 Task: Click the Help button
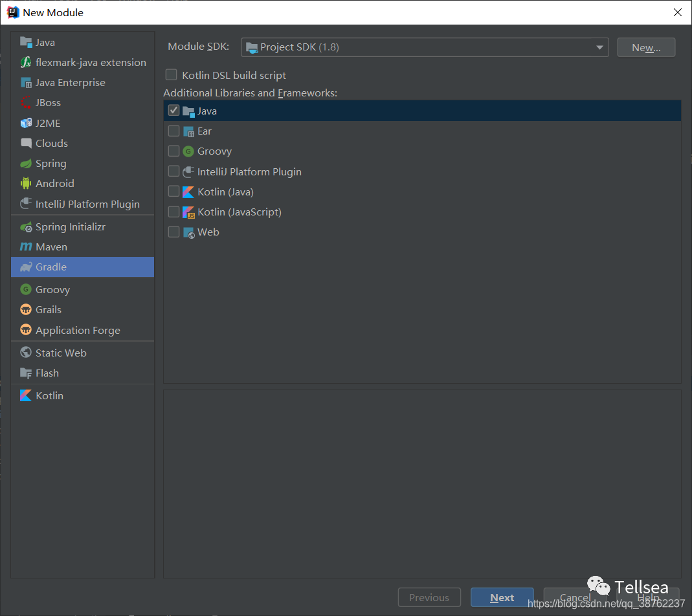coord(648,597)
